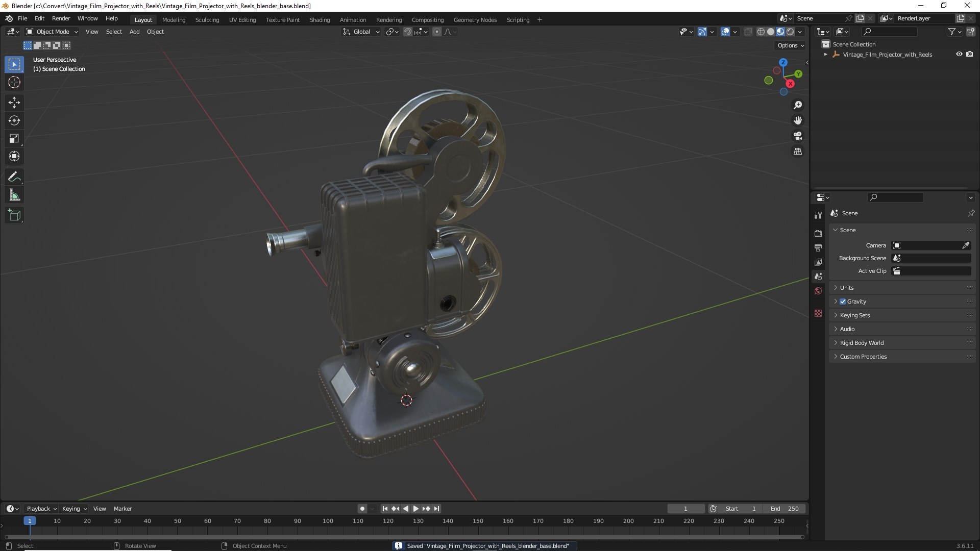Click the End frame 250 field

click(x=785, y=509)
